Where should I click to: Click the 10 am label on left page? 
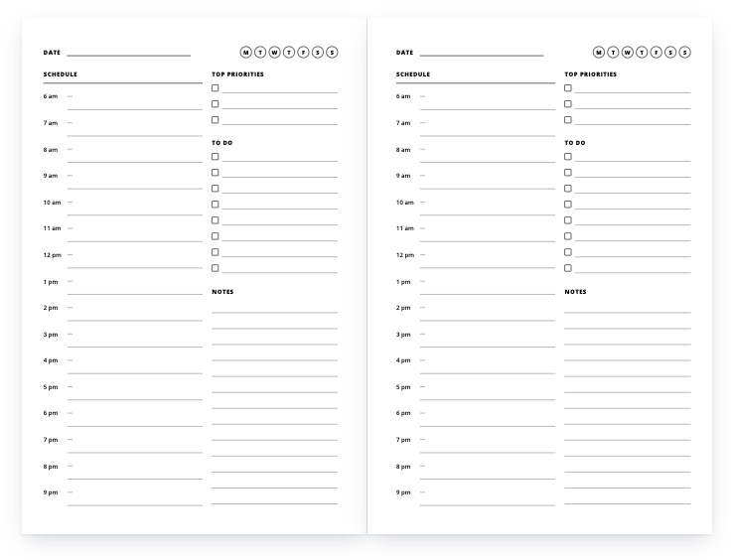[x=52, y=203]
